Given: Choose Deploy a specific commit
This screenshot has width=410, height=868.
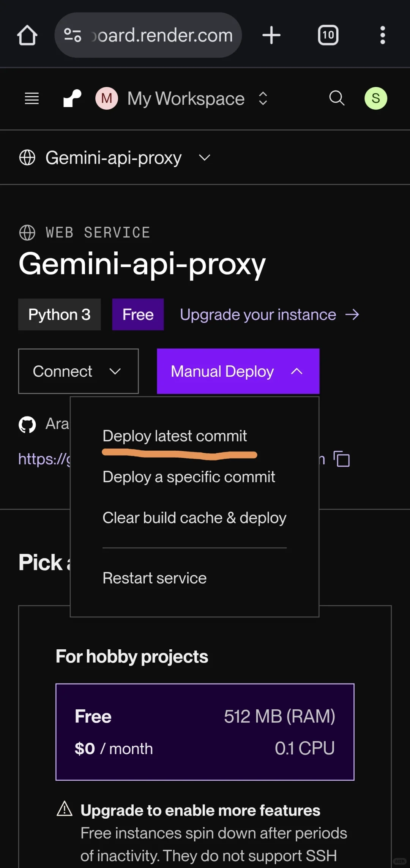Looking at the screenshot, I should 189,477.
